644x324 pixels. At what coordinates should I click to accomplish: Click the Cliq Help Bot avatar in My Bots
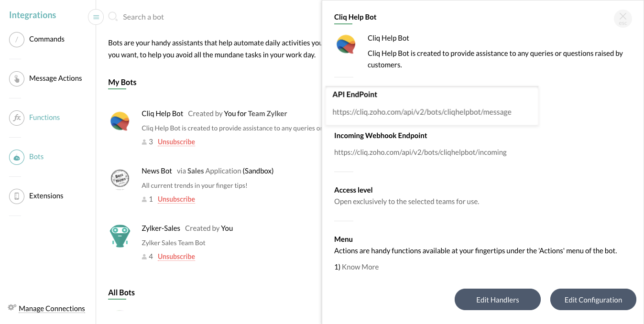[x=120, y=122]
